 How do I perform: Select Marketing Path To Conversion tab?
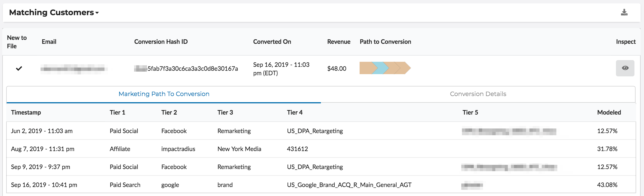164,94
